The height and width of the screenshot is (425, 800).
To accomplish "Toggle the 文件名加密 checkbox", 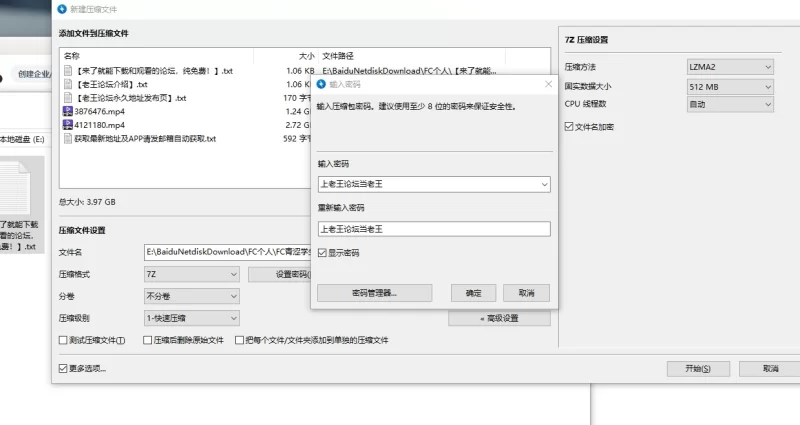I will [x=569, y=127].
